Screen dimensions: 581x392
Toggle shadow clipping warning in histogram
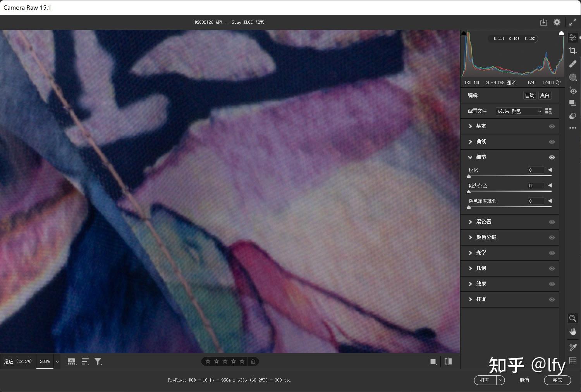coord(464,34)
